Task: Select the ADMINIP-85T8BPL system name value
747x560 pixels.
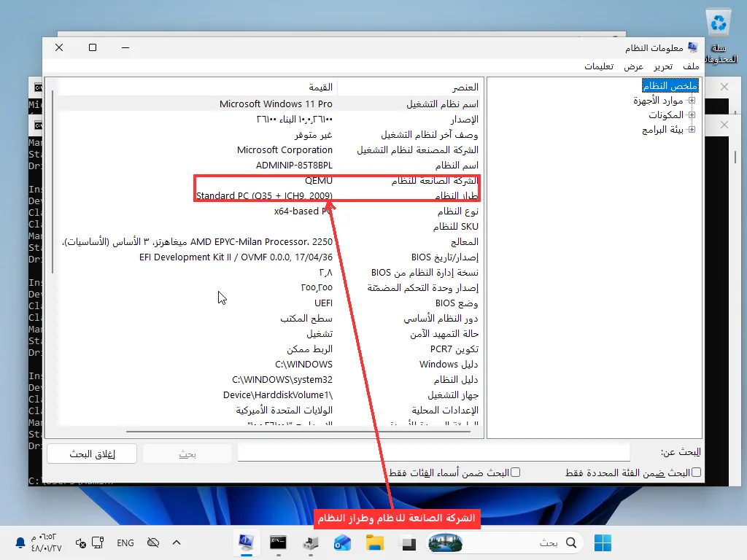Action: [294, 166]
